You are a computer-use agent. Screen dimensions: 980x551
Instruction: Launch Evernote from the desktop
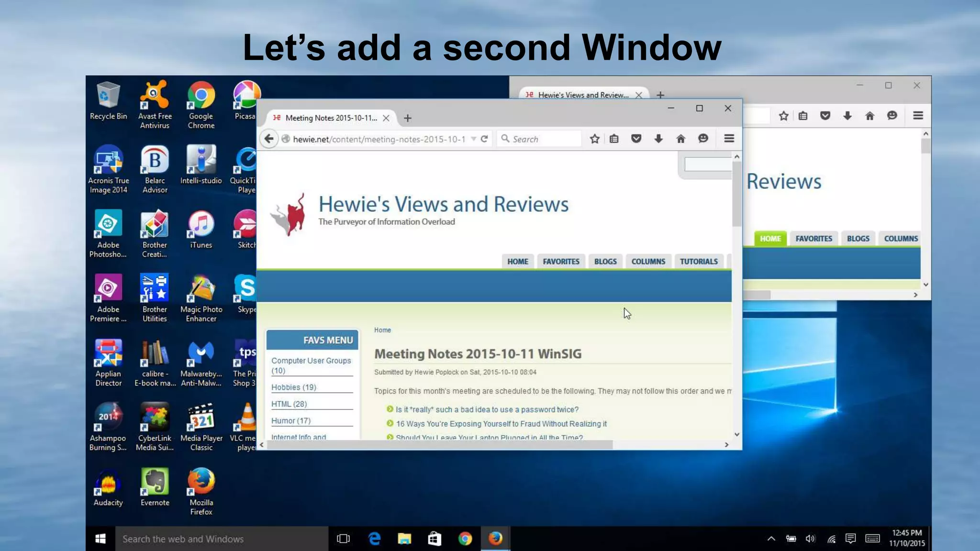155,487
